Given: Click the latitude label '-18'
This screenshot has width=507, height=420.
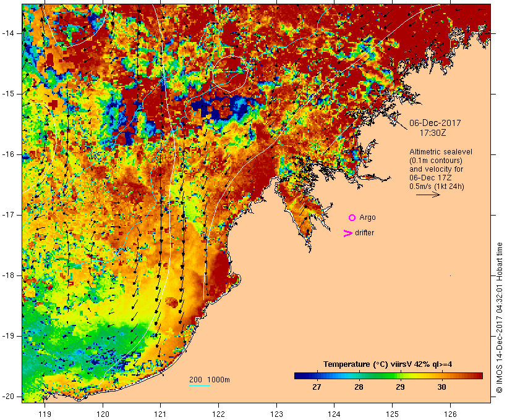Looking at the screenshot, I should pos(8,275).
